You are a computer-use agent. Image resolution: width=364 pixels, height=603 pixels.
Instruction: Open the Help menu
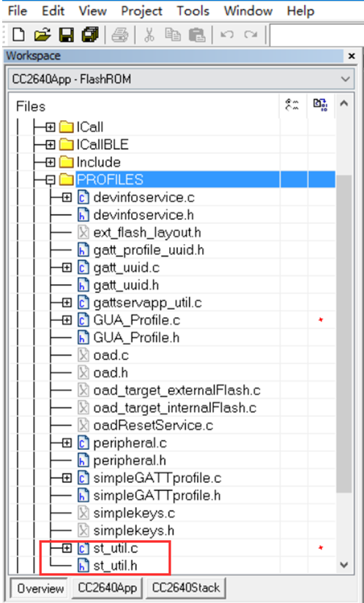coord(300,11)
